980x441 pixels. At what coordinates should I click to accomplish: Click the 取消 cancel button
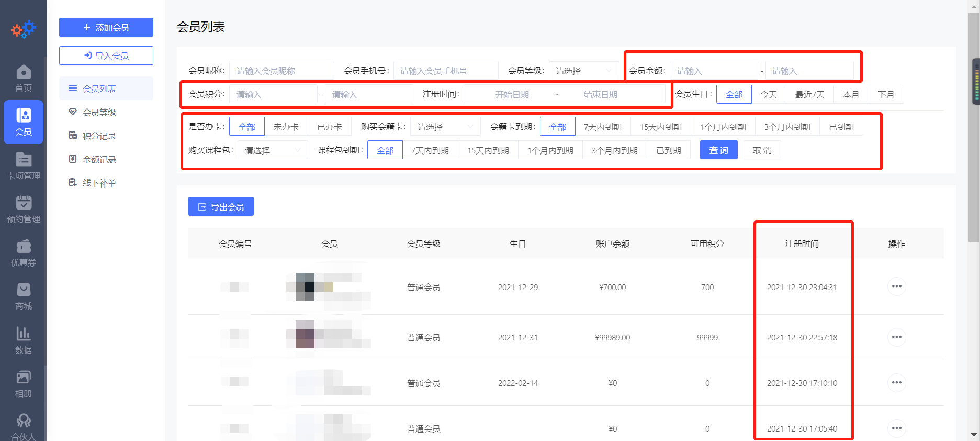tap(762, 150)
